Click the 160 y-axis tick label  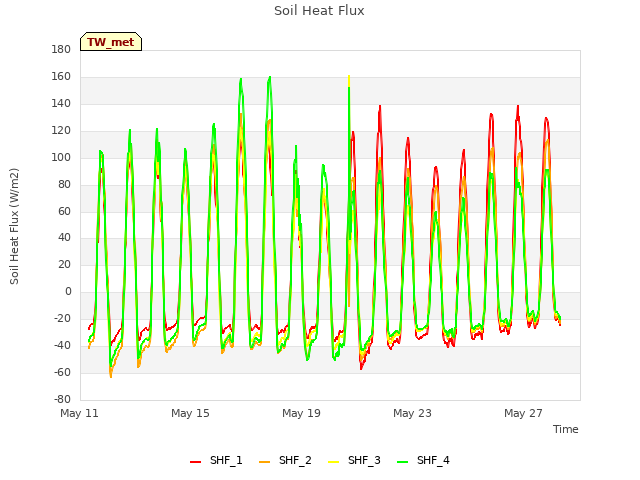pyautogui.click(x=61, y=76)
